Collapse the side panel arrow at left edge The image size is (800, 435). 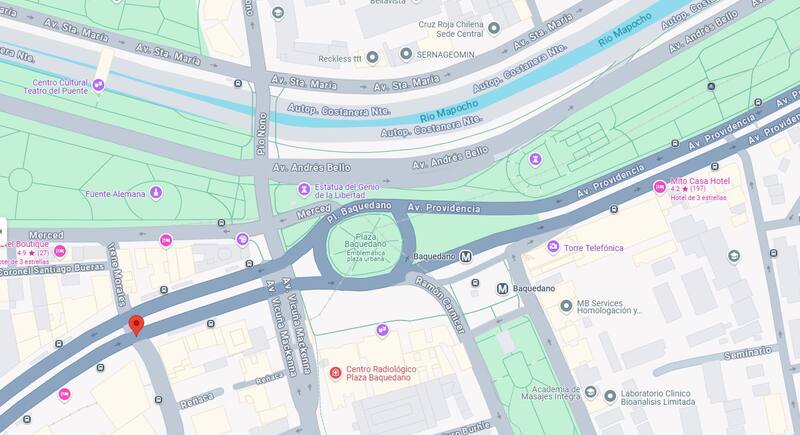point(3,232)
